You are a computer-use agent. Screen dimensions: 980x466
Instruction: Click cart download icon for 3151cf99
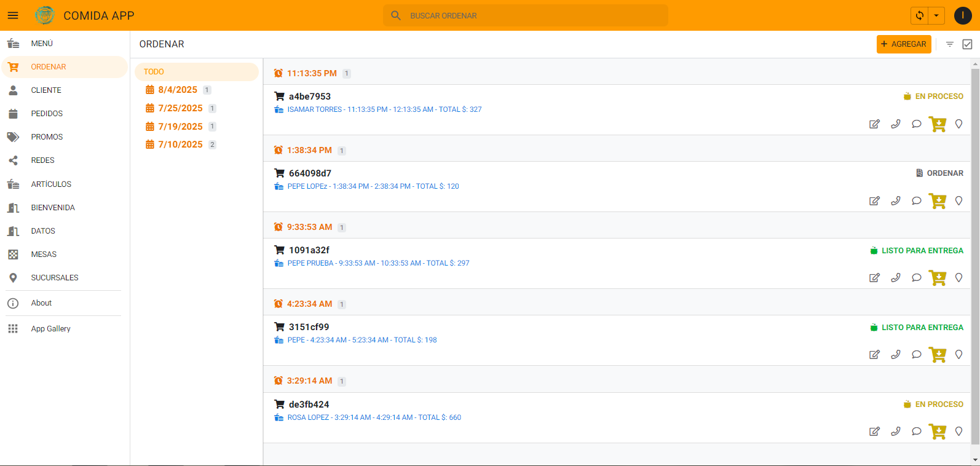pyautogui.click(x=938, y=355)
